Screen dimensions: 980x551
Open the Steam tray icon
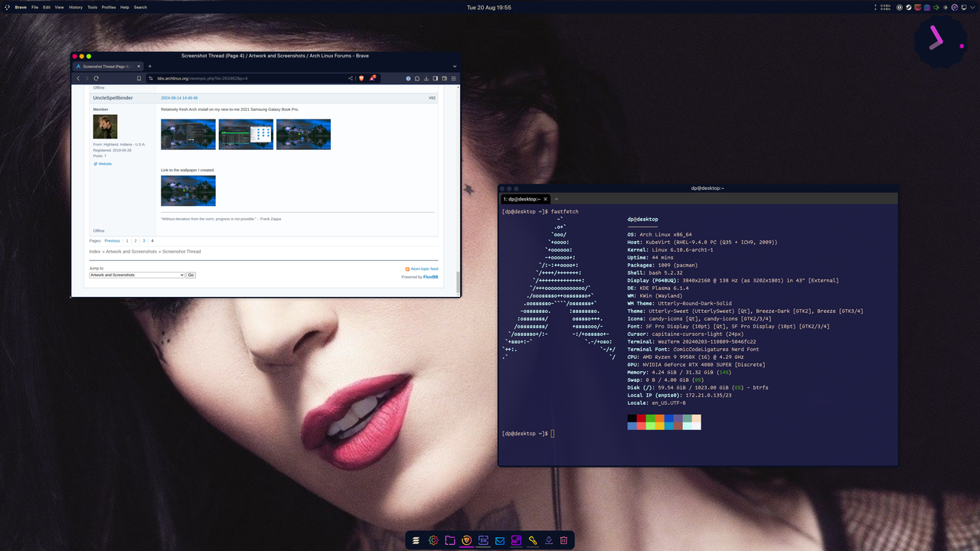pyautogui.click(x=909, y=8)
